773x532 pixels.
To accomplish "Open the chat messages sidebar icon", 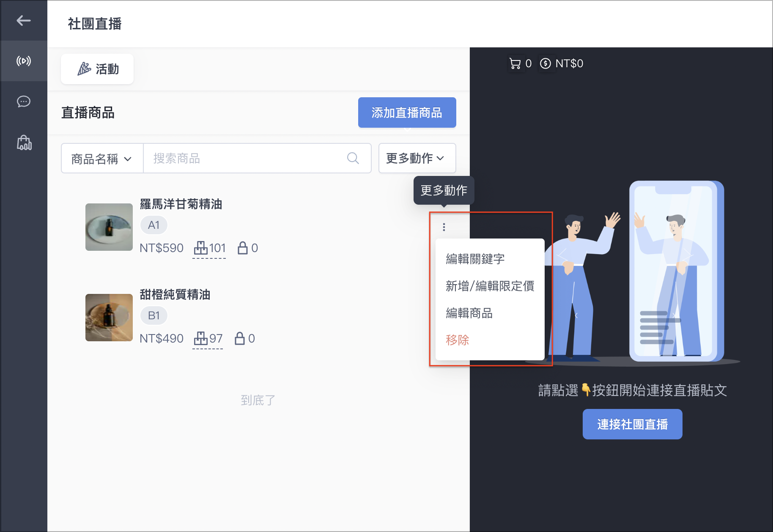I will point(24,101).
